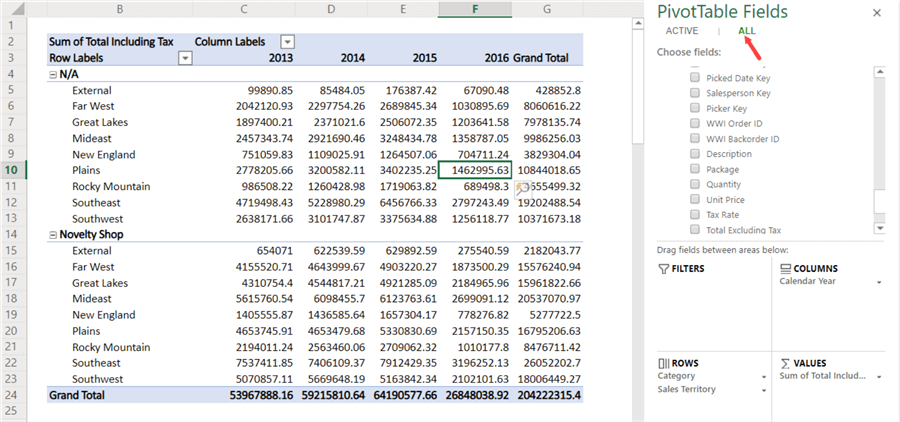Click the 2016 column label cell
Viewport: 900px width, 422px height.
point(475,58)
